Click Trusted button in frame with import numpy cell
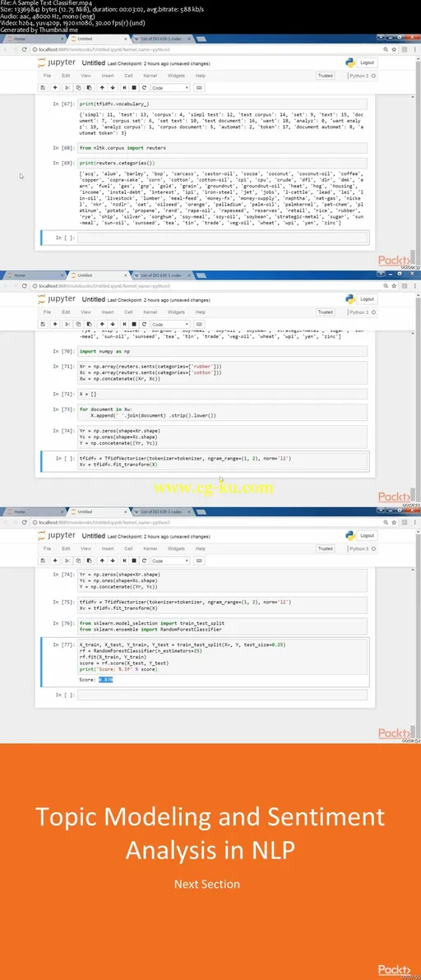The height and width of the screenshot is (980, 421). [325, 312]
